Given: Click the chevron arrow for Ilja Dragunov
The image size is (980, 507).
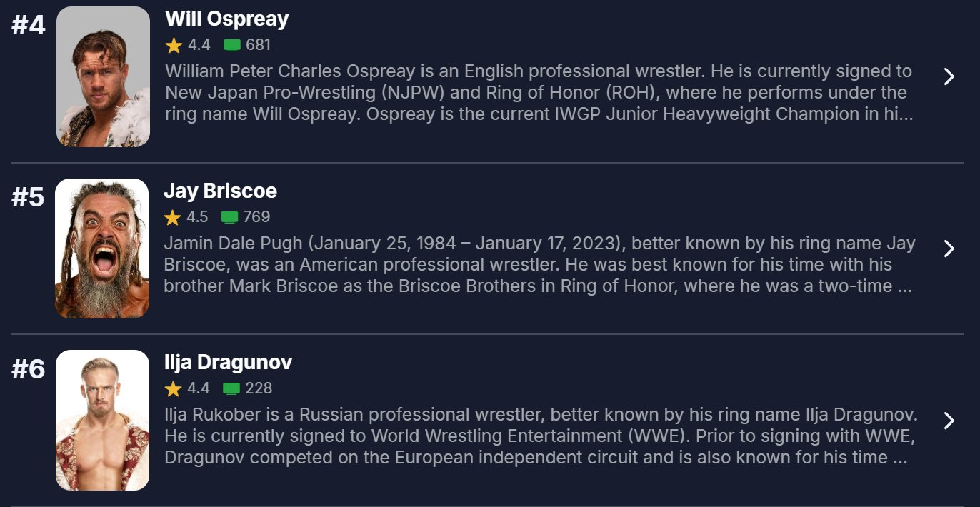Looking at the screenshot, I should 949,421.
